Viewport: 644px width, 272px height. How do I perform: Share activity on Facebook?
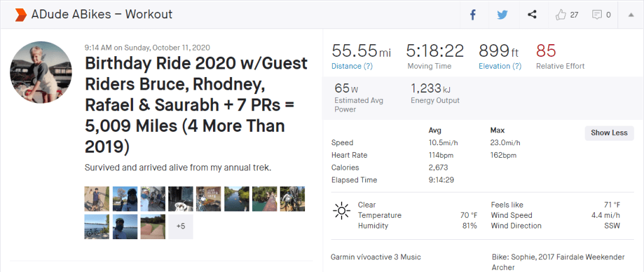[473, 15]
